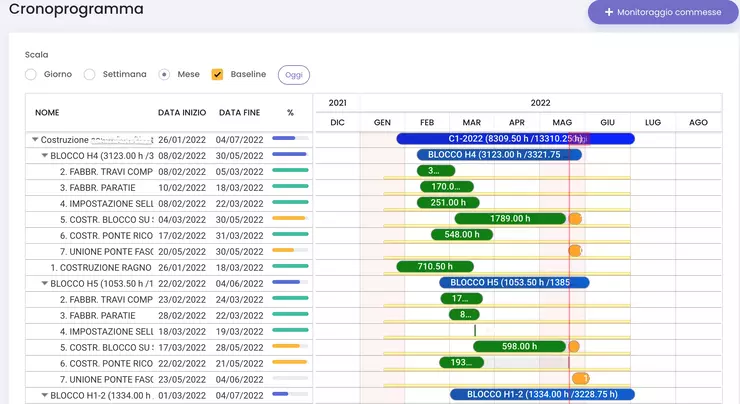Click the Cronoprogramma page title
The image size is (740, 404).
pyautogui.click(x=76, y=8)
